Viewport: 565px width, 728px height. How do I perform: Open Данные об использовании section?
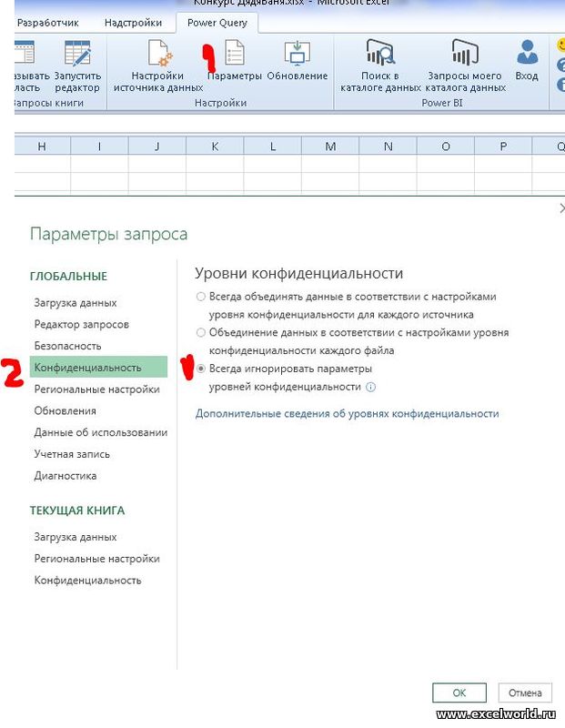pyautogui.click(x=101, y=432)
